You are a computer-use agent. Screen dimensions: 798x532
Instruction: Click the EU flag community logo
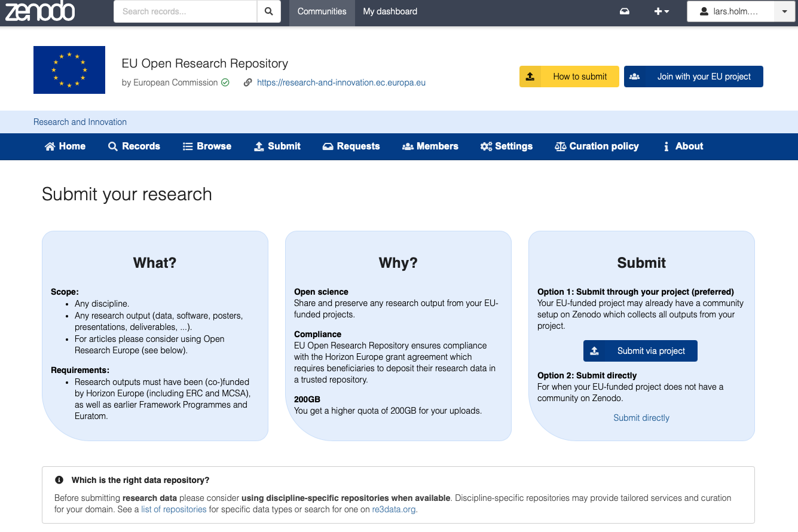(69, 70)
